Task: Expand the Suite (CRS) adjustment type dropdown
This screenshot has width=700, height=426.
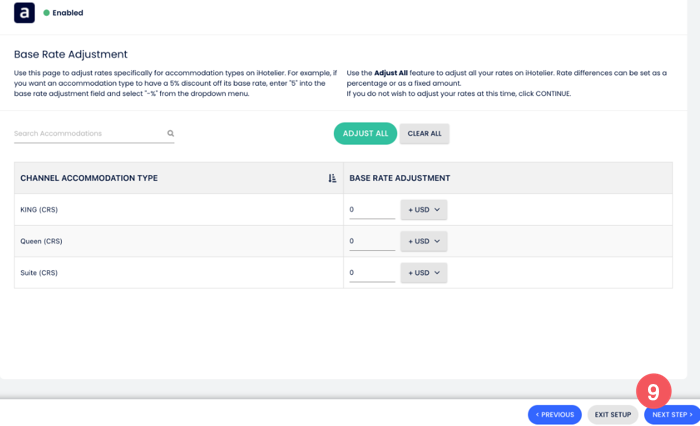Action: click(424, 273)
